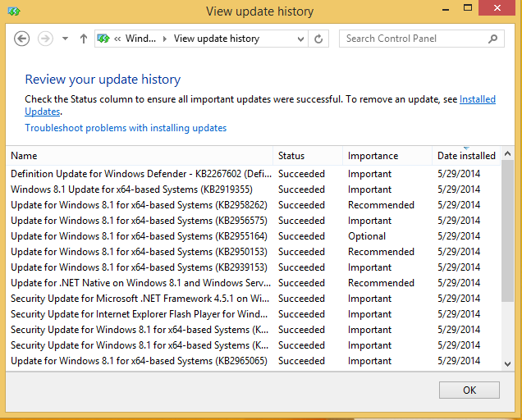
Task: Click the Windows Update icon in address bar
Action: (x=103, y=39)
